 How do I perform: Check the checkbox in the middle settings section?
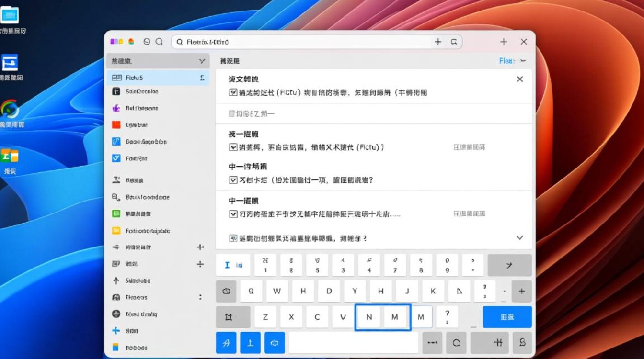[233, 180]
